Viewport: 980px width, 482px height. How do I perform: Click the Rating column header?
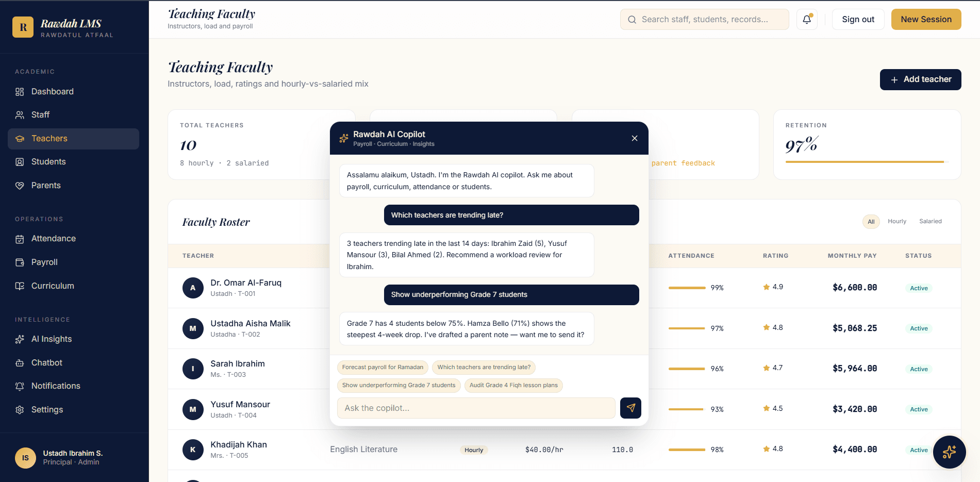tap(775, 256)
